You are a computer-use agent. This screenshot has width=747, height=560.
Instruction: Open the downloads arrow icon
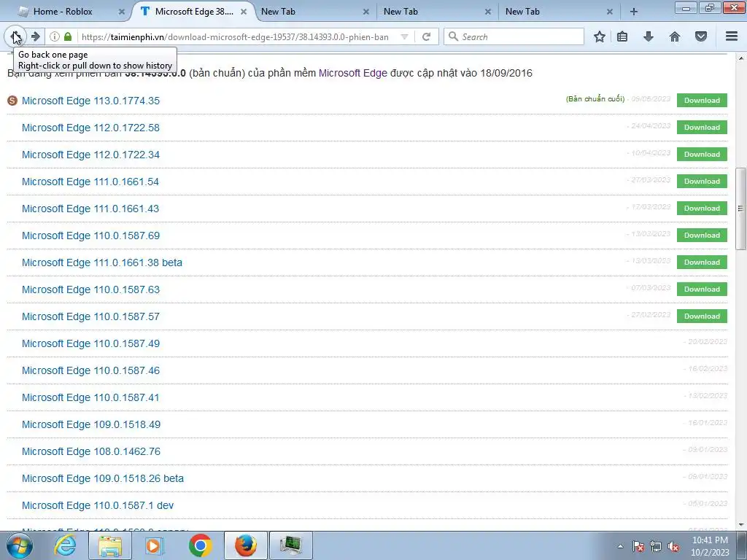point(649,36)
